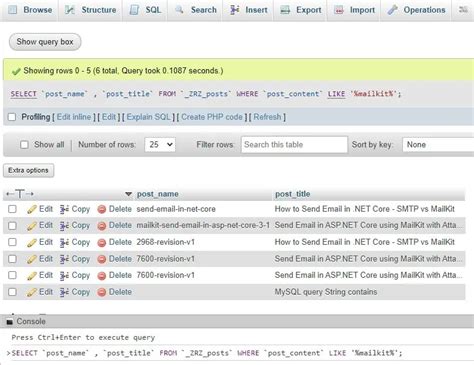Click the Insert tab icon
The image size is (474, 365).
(235, 10)
